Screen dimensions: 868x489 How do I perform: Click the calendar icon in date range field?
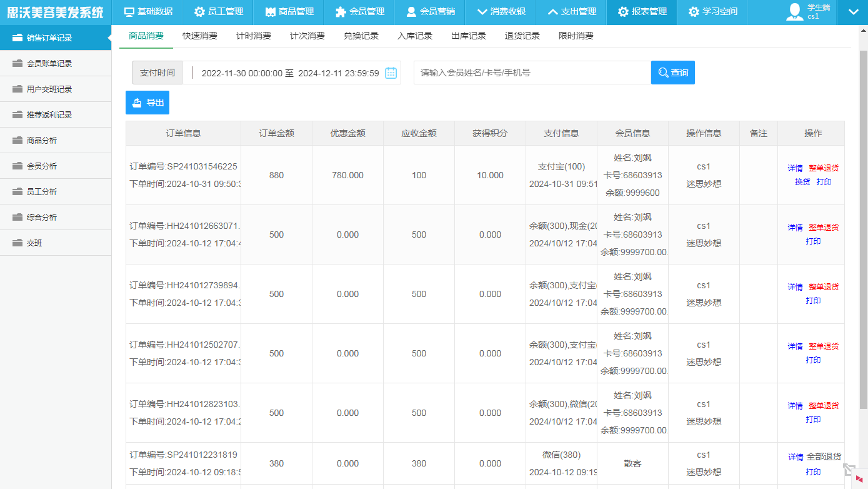pyautogui.click(x=391, y=73)
